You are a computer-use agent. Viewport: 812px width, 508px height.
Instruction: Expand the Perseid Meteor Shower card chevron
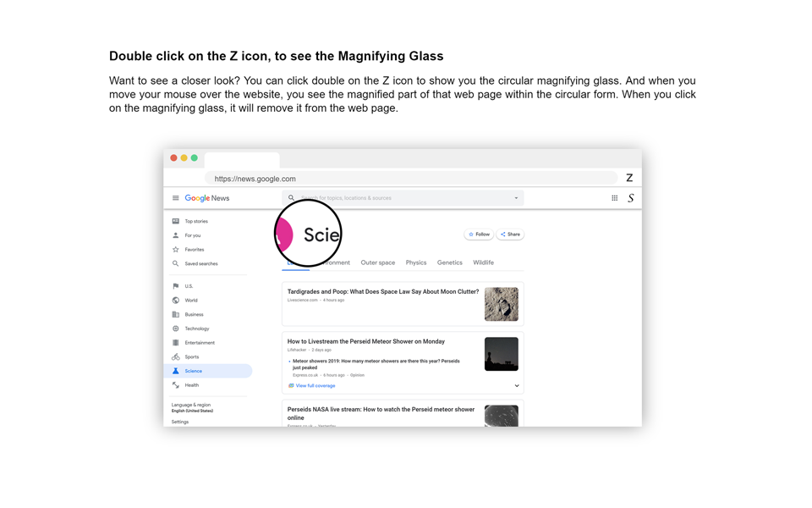click(x=516, y=386)
